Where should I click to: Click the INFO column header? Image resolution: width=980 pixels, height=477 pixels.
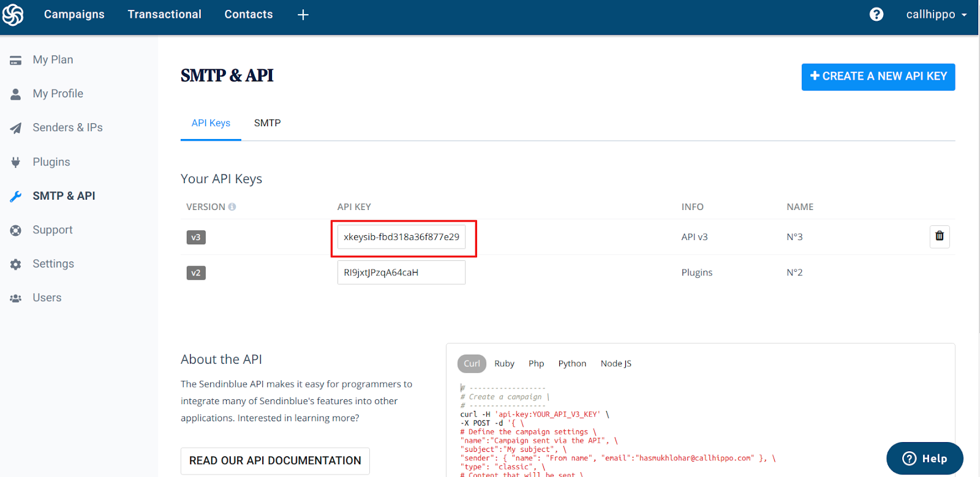693,207
